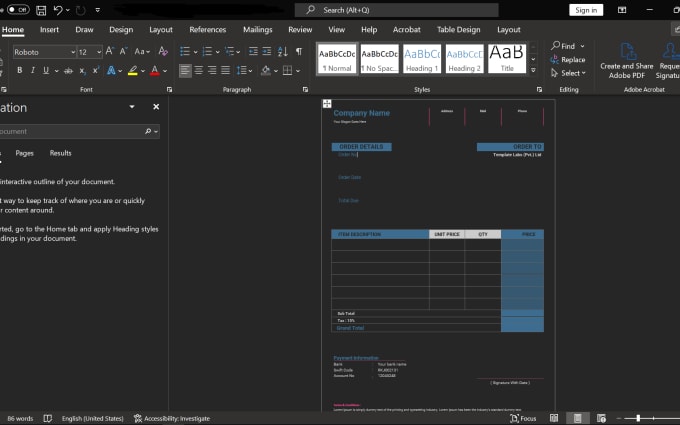Click the Replace button
680x425 pixels.
(568, 59)
